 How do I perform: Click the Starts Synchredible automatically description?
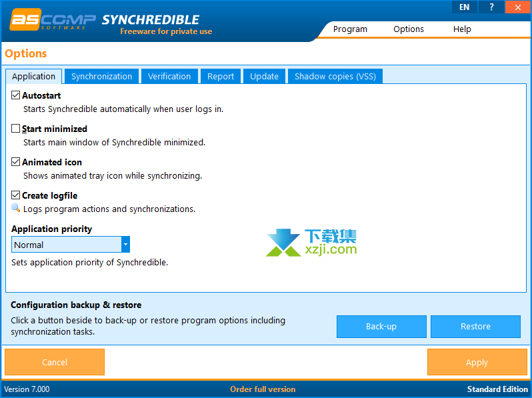pyautogui.click(x=123, y=109)
